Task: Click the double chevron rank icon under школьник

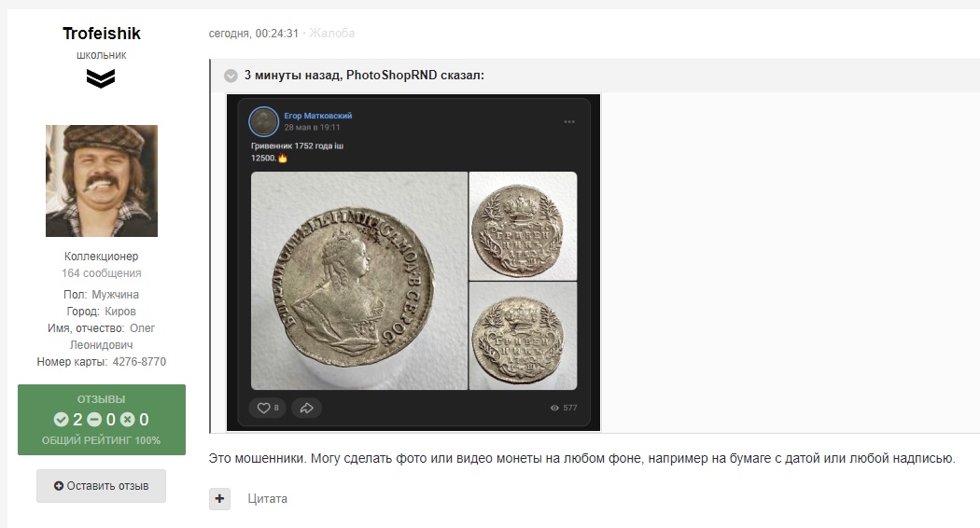Action: pos(101,80)
